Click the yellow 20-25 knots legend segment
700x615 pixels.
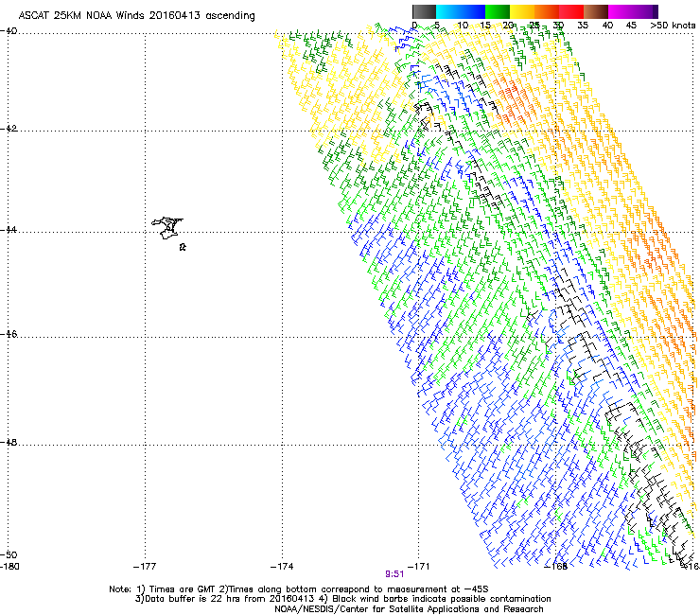coord(522,11)
